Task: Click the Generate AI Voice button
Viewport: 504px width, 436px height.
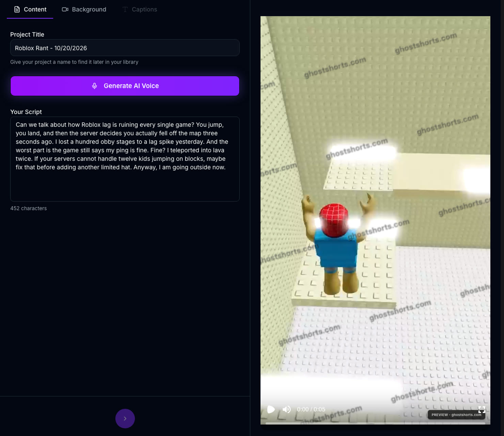Action: tap(125, 86)
